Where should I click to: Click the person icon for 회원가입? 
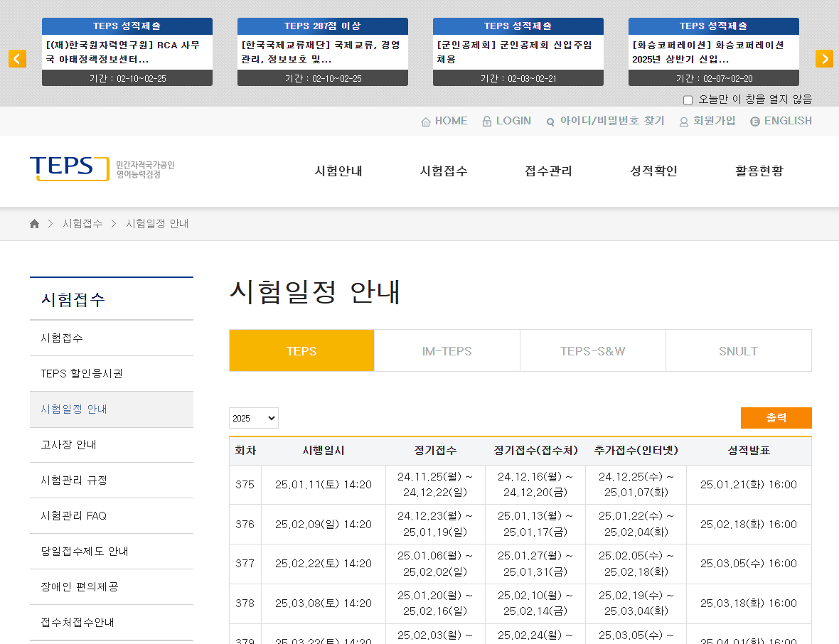pos(684,122)
